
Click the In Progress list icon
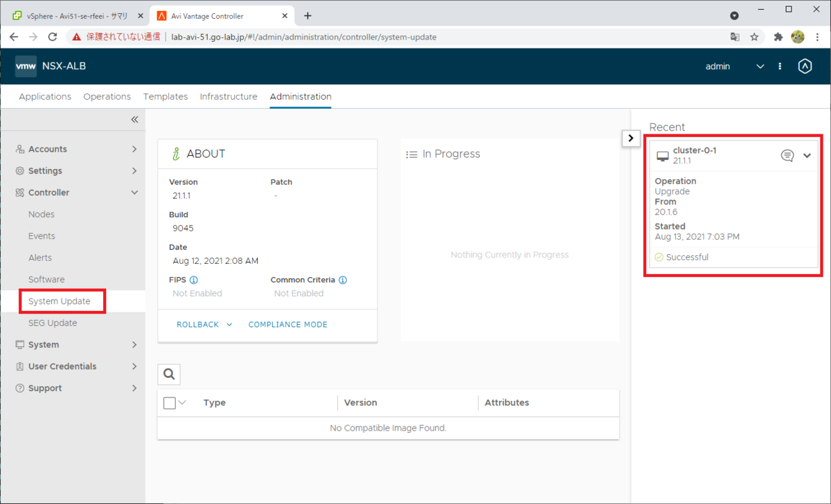[x=411, y=154]
